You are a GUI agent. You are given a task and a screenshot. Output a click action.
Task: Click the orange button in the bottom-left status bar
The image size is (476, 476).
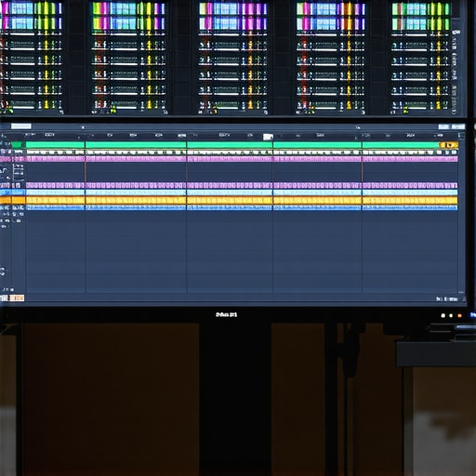[x=17, y=298]
